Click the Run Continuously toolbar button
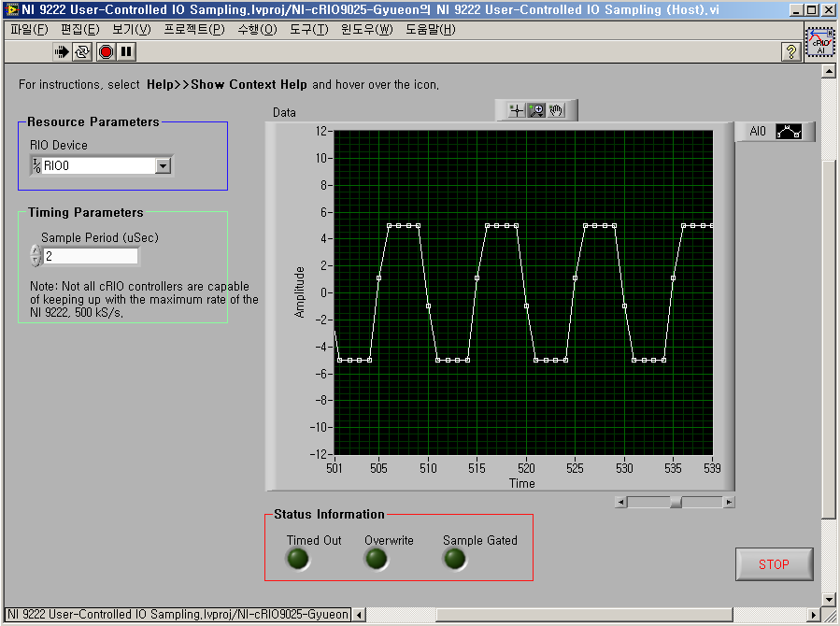This screenshot has width=840, height=626. [x=82, y=52]
